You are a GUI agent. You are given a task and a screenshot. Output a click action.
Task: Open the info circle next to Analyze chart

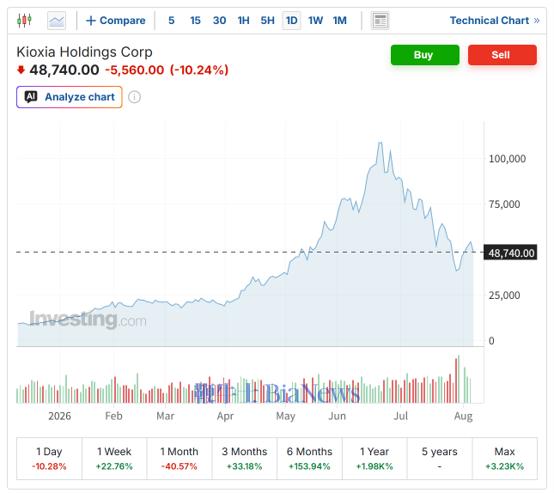(134, 97)
